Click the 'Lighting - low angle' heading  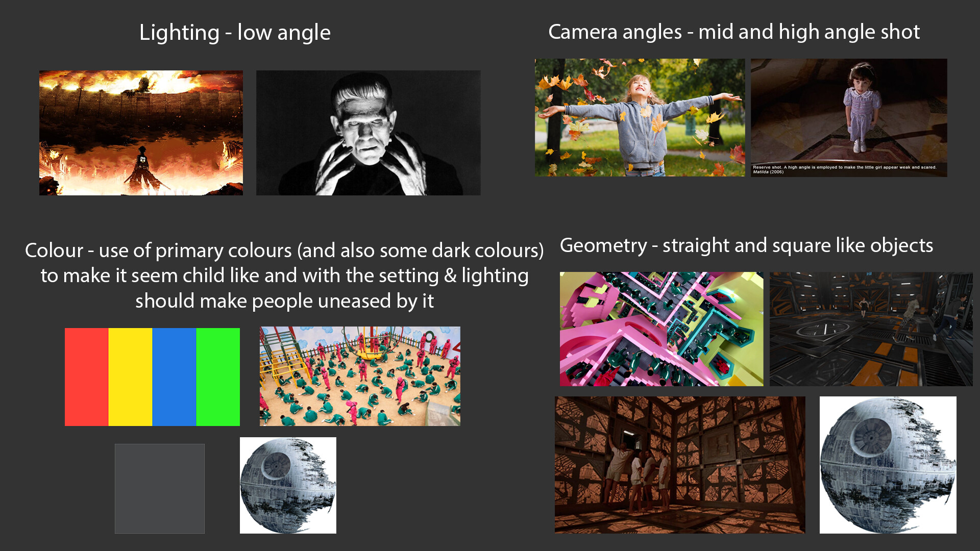pos(235,33)
